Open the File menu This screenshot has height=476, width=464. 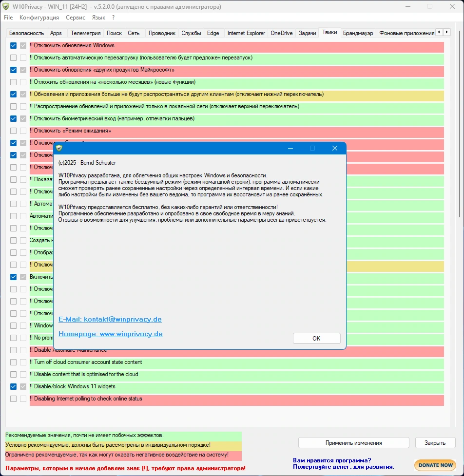tap(8, 18)
